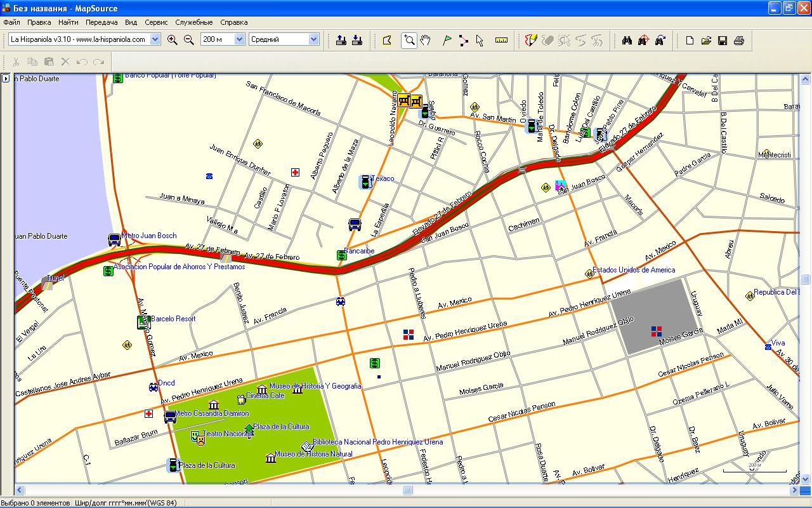This screenshot has height=508, width=812.
Task: Click the Museo de Historia Natural icon
Action: click(271, 457)
